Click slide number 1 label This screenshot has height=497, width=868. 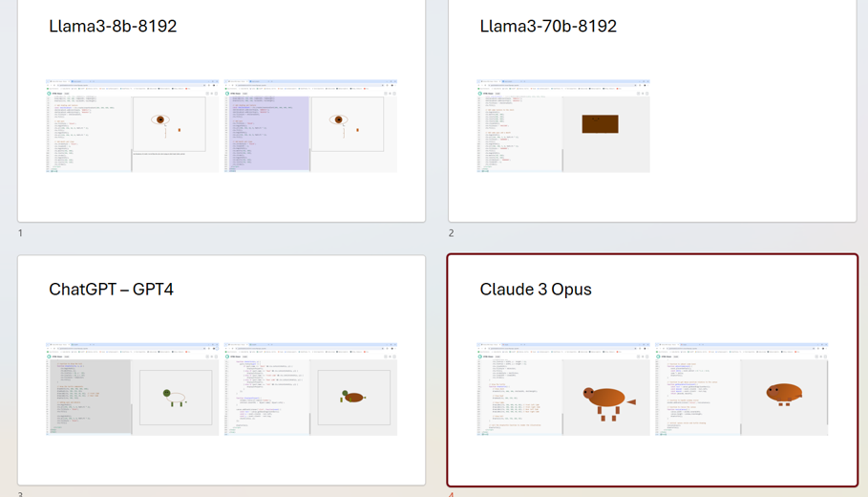click(20, 233)
